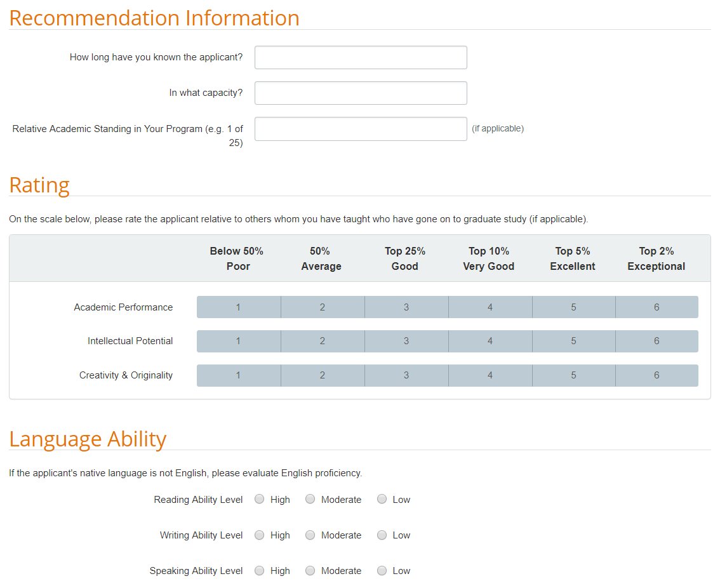The image size is (720, 588).
Task: Rate Academic Performance as 1
Action: [239, 307]
